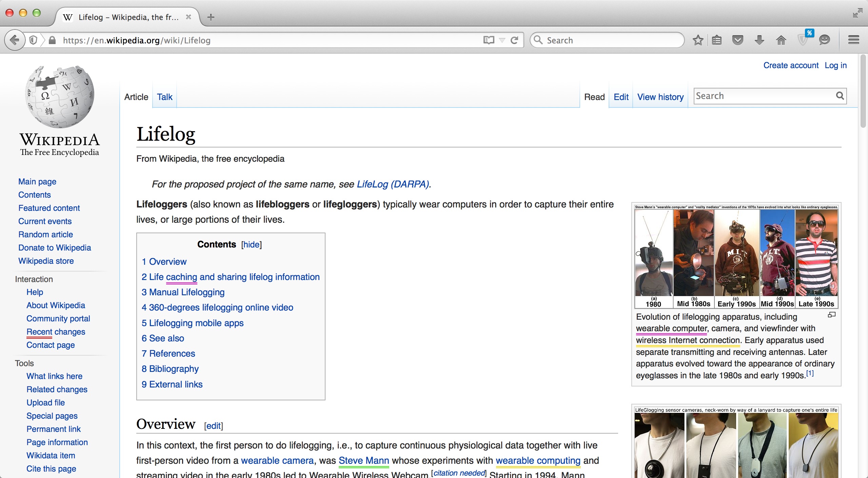Open the Wikipedia store link

(x=46, y=261)
